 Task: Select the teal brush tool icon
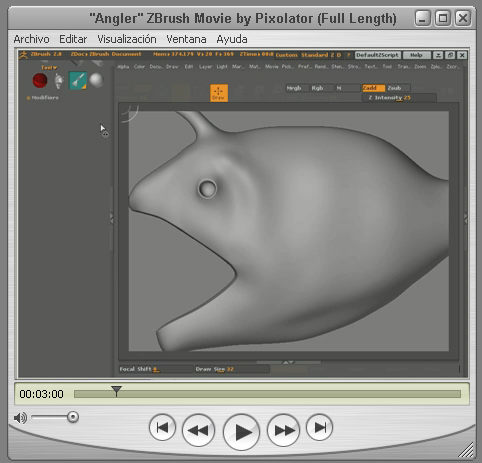(x=78, y=81)
